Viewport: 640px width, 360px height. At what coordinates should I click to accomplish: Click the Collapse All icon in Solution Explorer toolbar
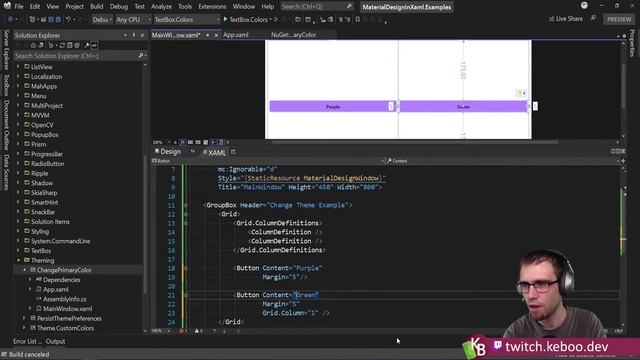click(70, 45)
